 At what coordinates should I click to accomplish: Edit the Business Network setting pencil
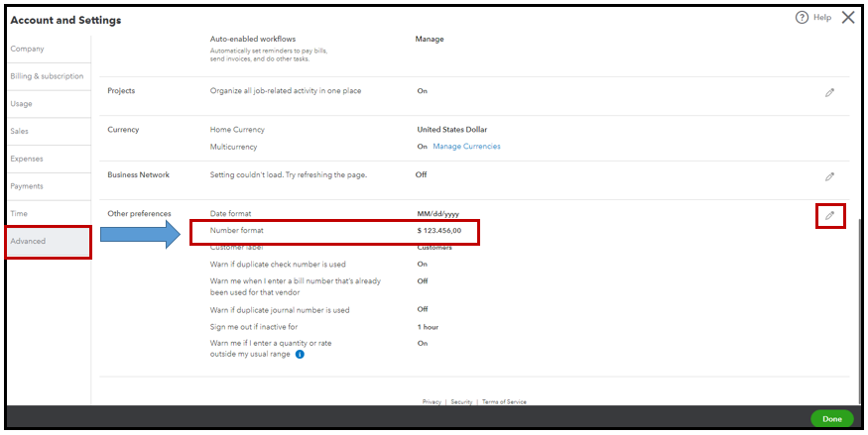point(829,176)
